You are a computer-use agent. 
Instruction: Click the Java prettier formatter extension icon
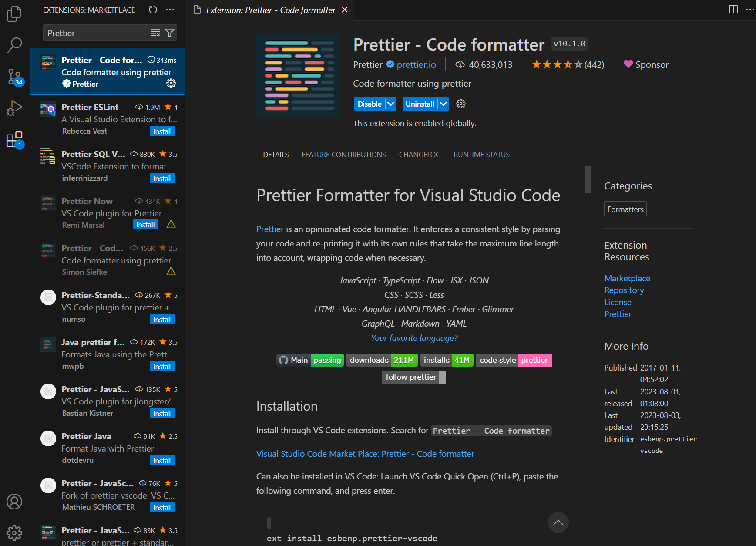48,344
